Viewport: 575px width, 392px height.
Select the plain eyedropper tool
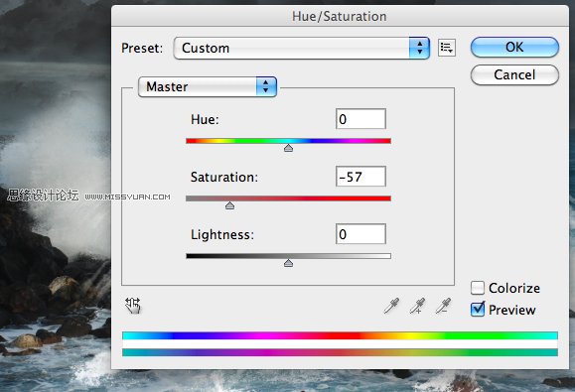[391, 306]
